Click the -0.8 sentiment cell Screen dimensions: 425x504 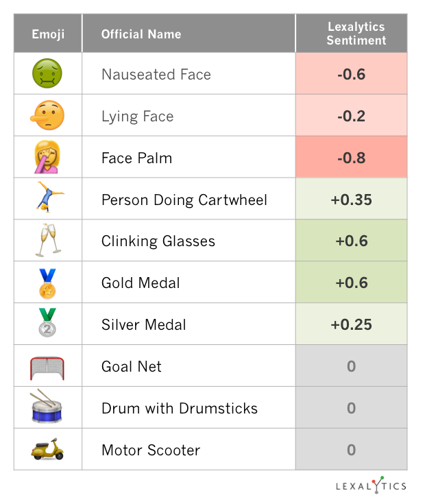[x=351, y=158]
